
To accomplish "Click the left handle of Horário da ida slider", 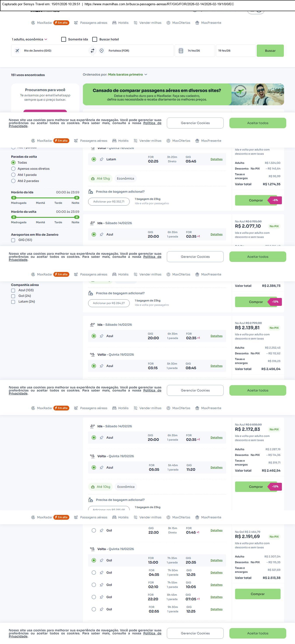I will (14, 198).
